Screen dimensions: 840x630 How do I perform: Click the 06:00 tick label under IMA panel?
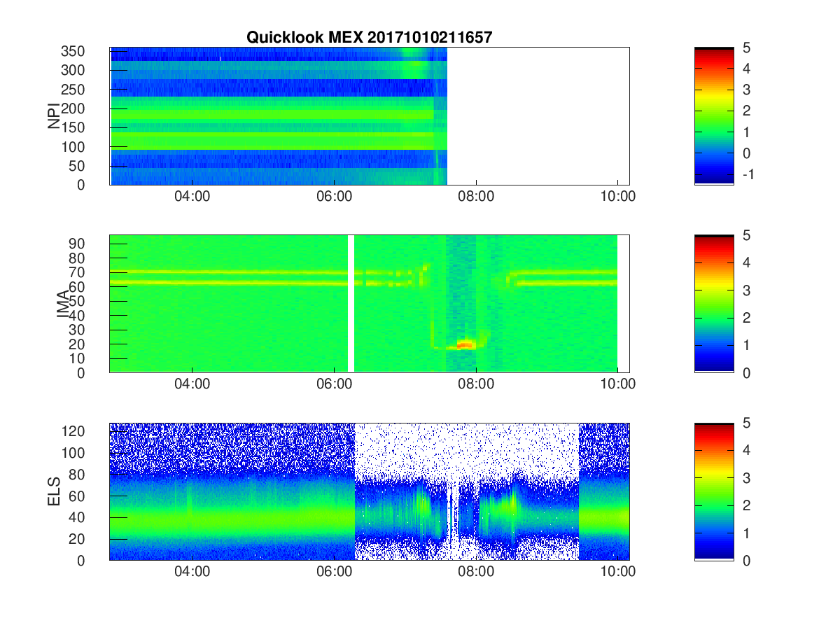pos(334,384)
